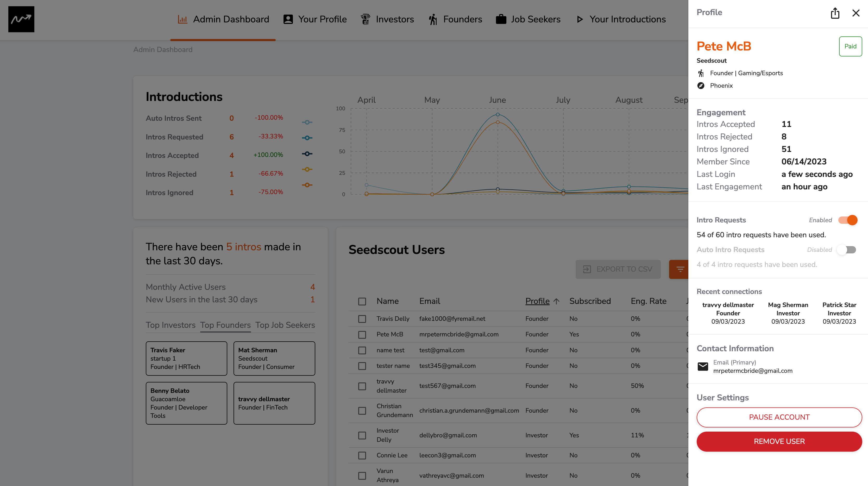The image size is (868, 486).
Task: Check the Christian Grundemann row checkbox
Action: tap(362, 411)
